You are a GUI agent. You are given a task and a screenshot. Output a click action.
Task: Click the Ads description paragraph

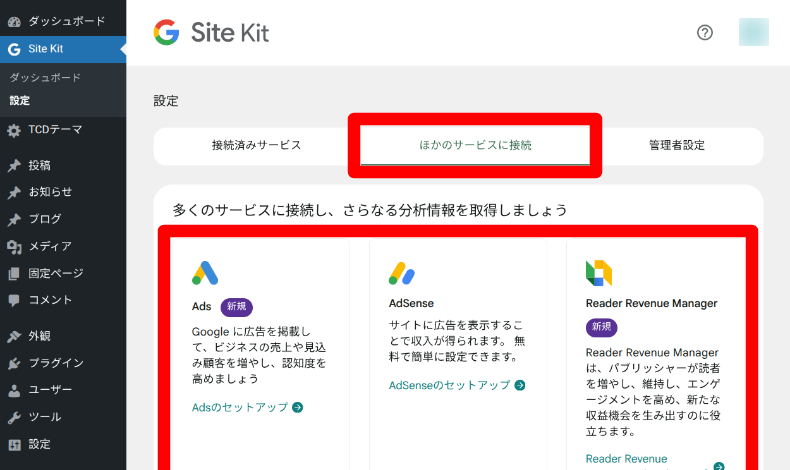pyautogui.click(x=259, y=355)
